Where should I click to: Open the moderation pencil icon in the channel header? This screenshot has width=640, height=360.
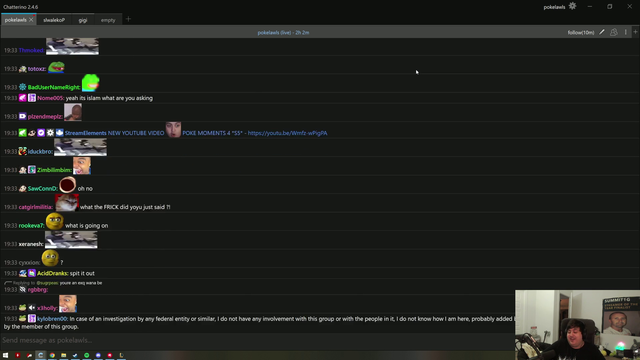(602, 32)
